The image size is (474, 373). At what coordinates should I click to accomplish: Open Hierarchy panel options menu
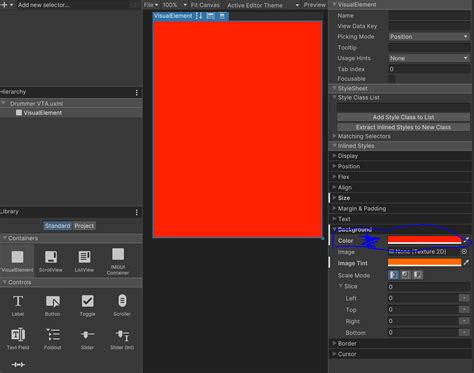click(x=137, y=93)
